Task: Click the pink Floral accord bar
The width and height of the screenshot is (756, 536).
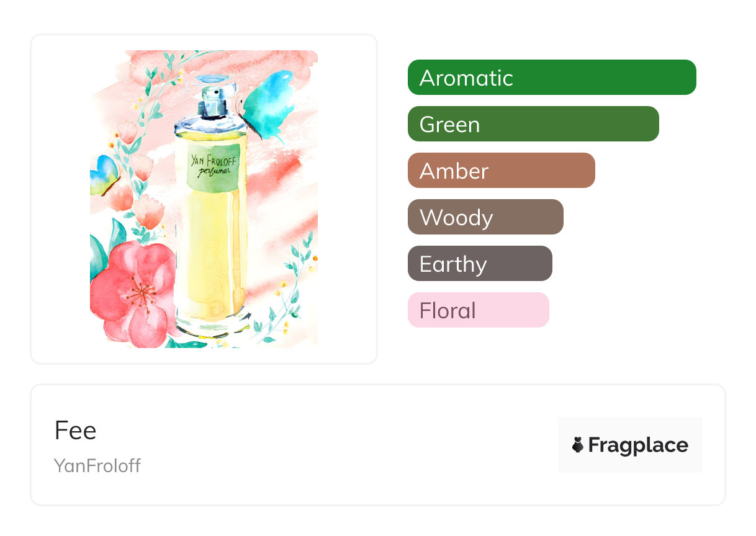Action: click(478, 310)
